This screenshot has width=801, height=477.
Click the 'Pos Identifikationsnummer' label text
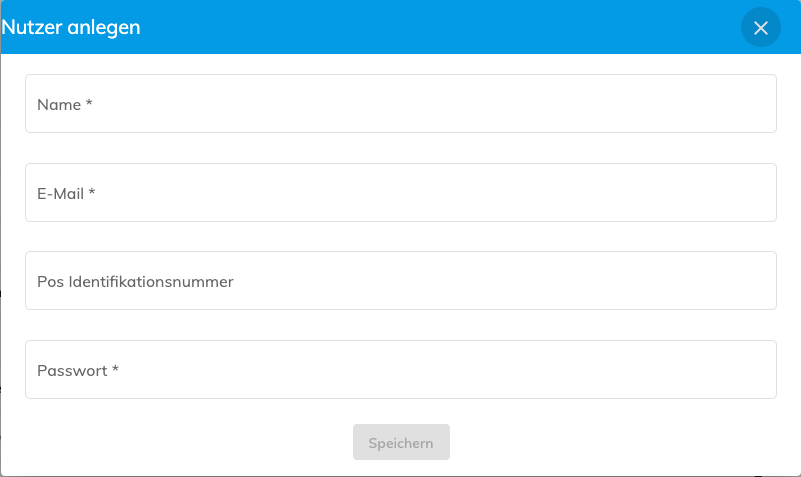[135, 281]
